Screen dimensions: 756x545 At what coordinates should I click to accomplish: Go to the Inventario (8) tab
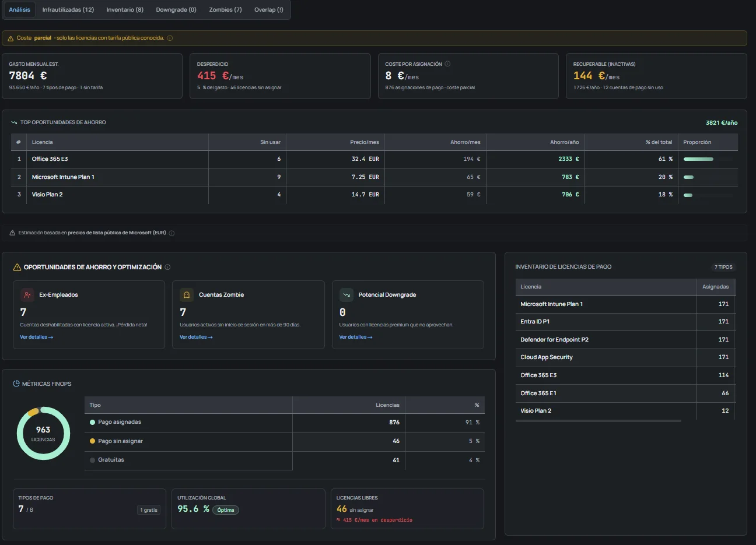coord(125,10)
